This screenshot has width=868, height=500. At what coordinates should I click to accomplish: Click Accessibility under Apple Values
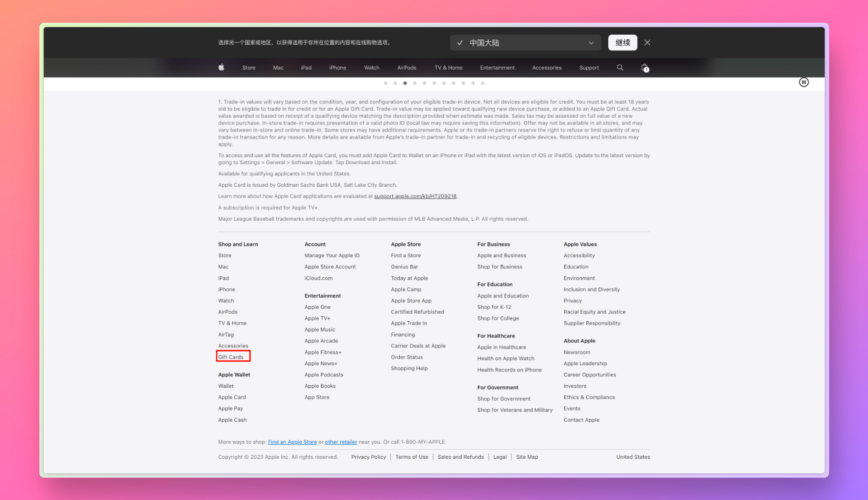click(x=579, y=255)
